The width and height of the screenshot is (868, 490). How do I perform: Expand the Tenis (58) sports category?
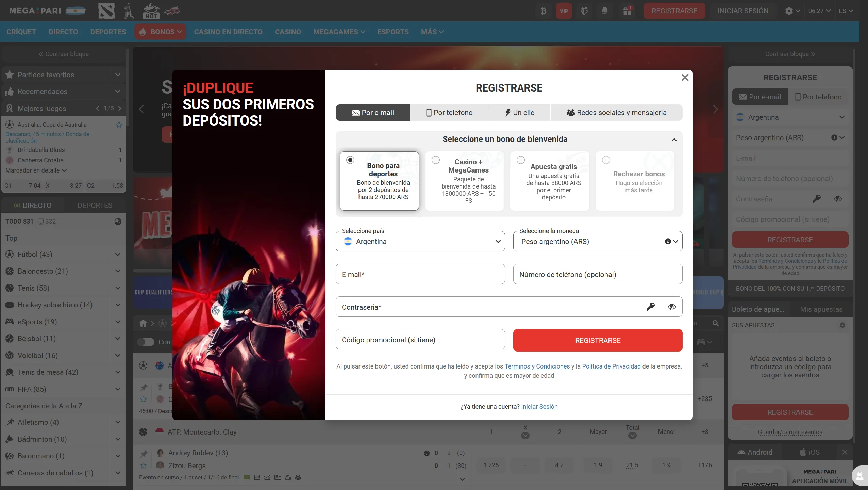pos(117,288)
